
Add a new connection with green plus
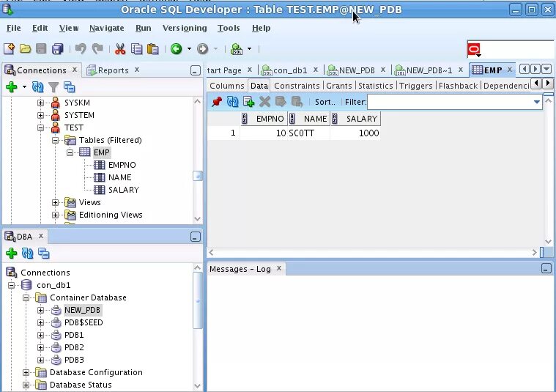tap(11, 86)
